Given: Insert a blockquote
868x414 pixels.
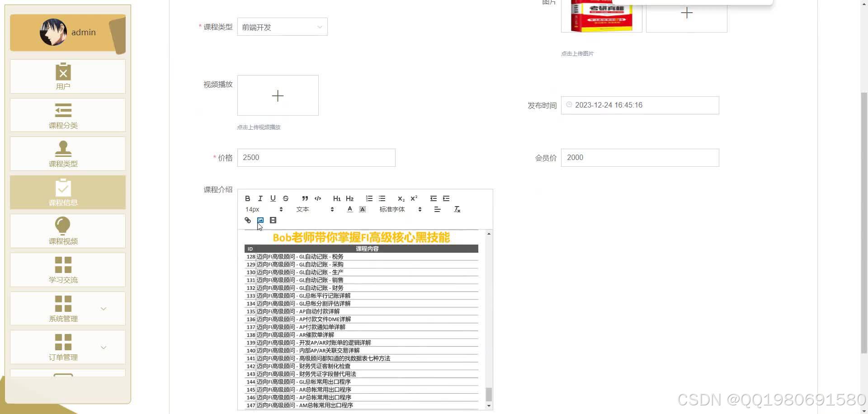Looking at the screenshot, I should click(305, 198).
